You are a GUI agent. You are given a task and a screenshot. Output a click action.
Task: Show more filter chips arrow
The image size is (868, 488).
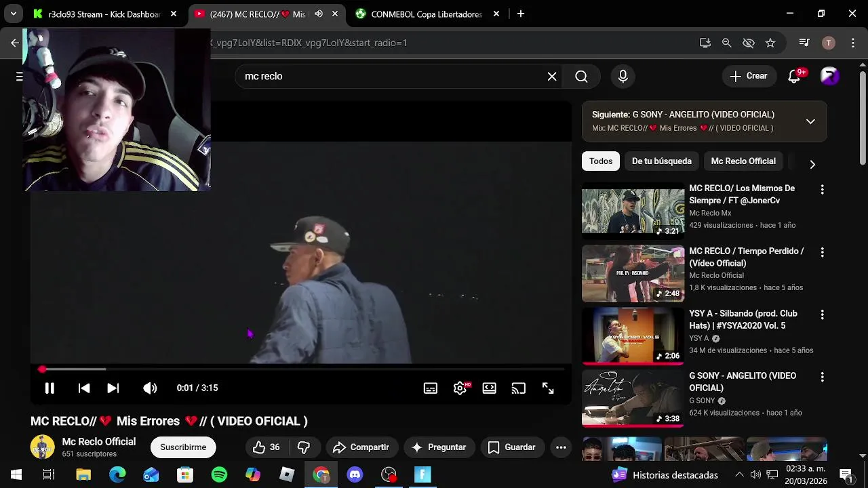(812, 164)
